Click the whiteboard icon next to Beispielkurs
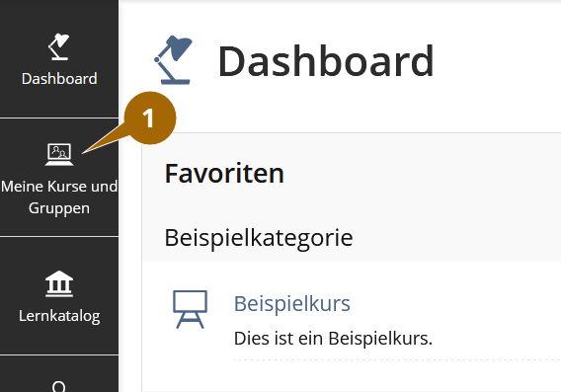561x392 pixels. coord(190,309)
